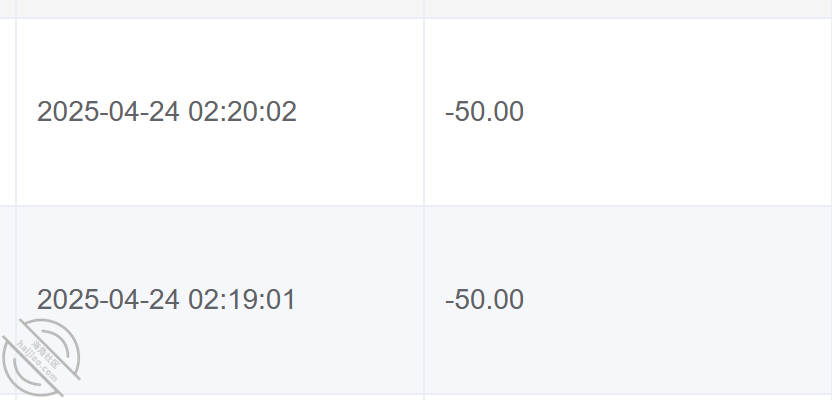Click the -50.00 amount in the gray row

(x=484, y=300)
